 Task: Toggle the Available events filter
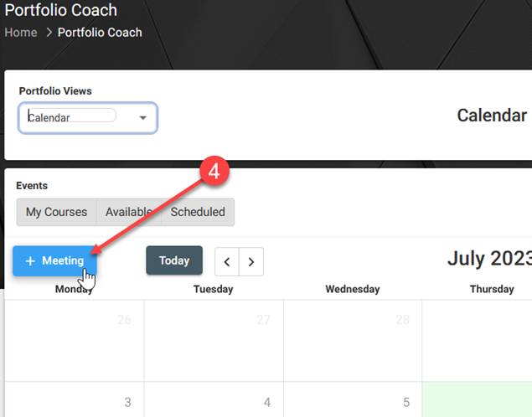click(x=129, y=212)
